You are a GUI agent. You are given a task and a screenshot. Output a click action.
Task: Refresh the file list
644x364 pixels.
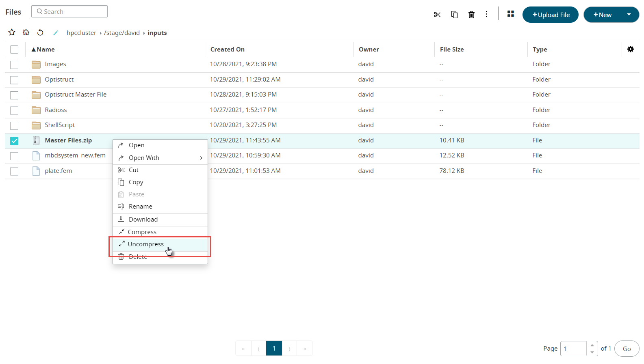[40, 32]
